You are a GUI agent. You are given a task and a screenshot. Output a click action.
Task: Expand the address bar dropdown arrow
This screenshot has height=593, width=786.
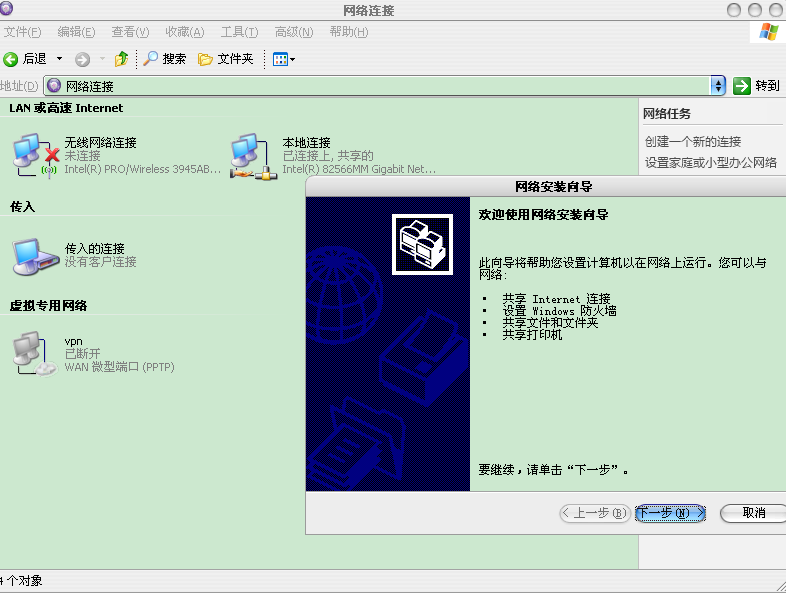tap(718, 86)
